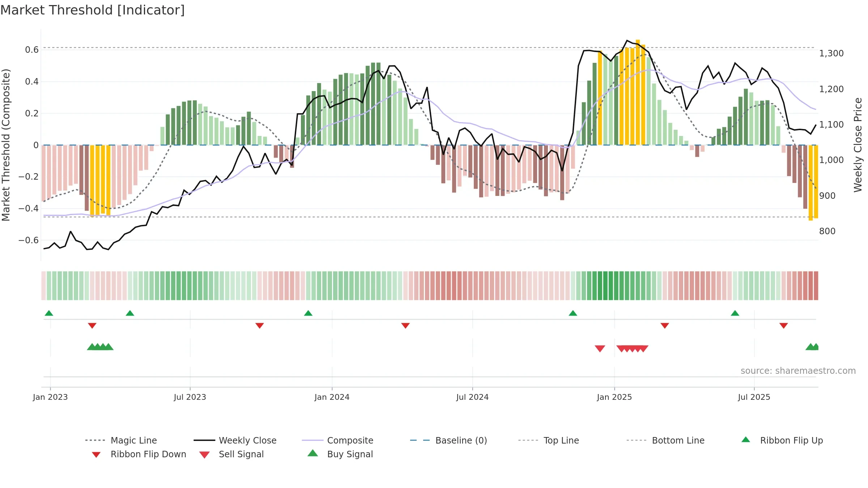Toggle the Baseline (0) legend entry

click(449, 440)
